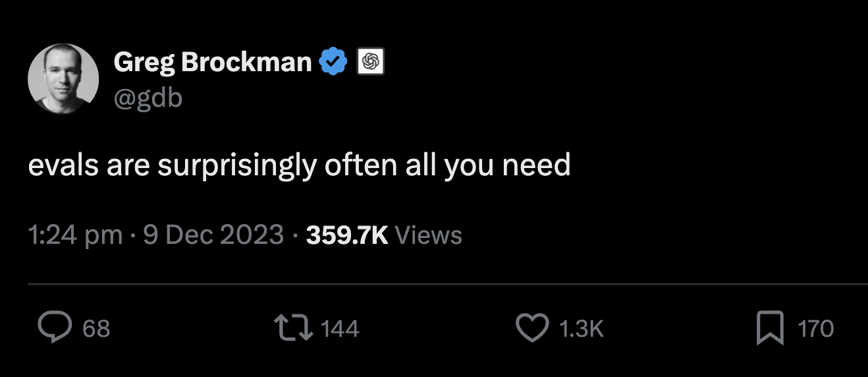Image resolution: width=868 pixels, height=377 pixels.
Task: Open Greg Brockman's profile picture
Action: (x=63, y=79)
